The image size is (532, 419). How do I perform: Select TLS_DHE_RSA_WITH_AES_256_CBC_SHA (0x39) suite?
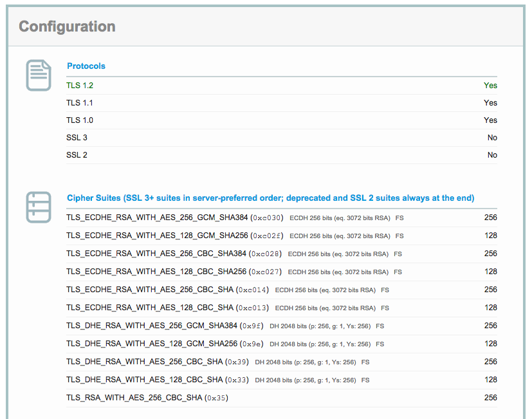click(x=158, y=362)
